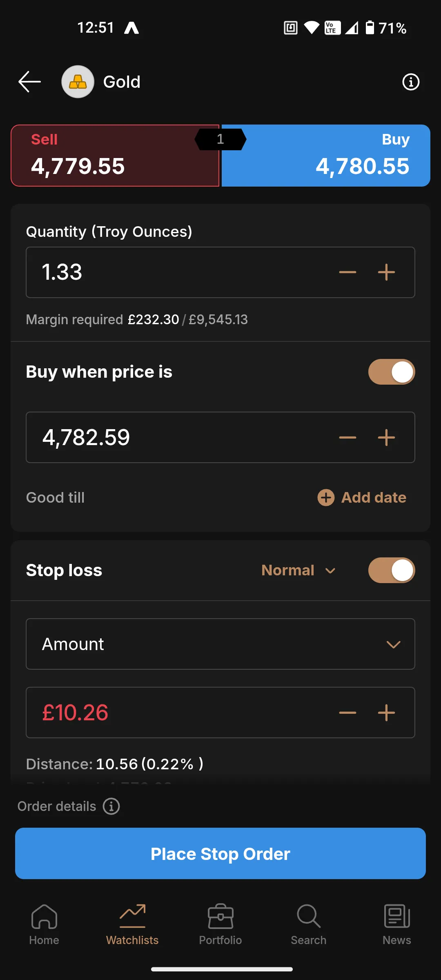Open the Amount dropdown
The width and height of the screenshot is (441, 980).
(x=220, y=644)
